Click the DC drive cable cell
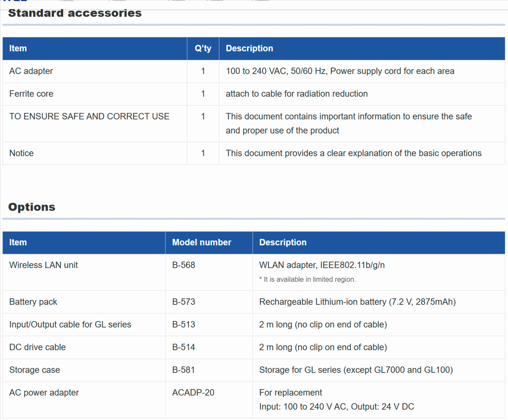 click(37, 347)
